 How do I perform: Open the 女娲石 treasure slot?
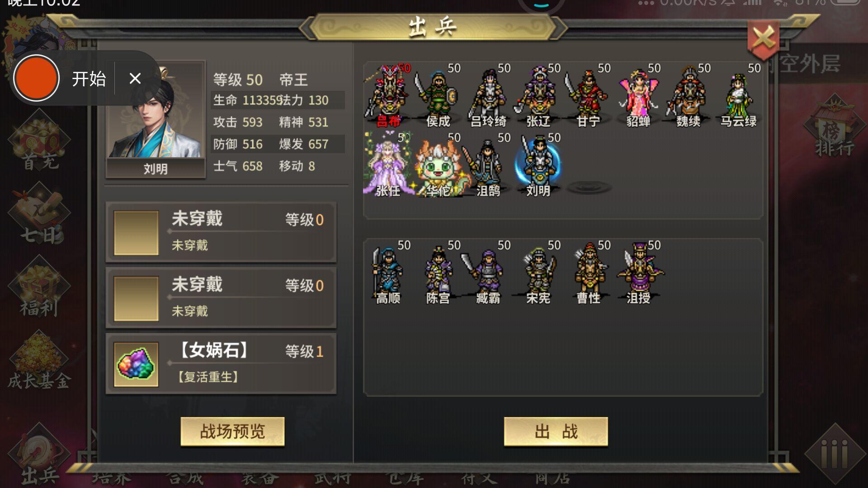click(221, 364)
